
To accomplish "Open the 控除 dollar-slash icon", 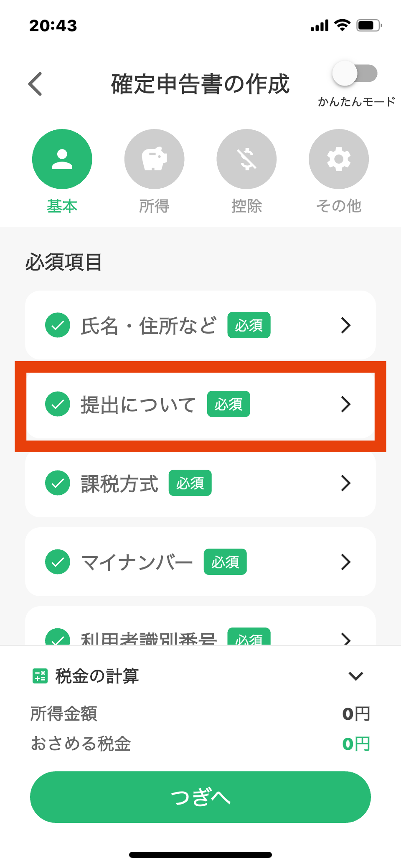I will 246,159.
